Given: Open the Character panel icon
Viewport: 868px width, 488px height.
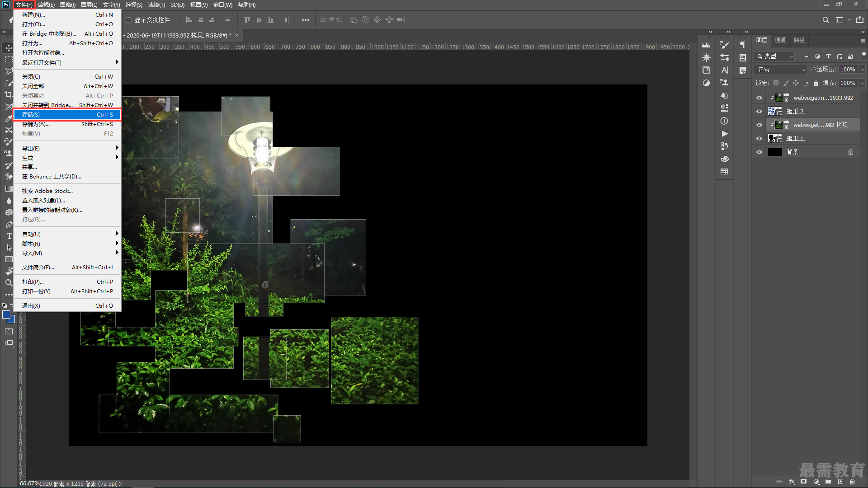Looking at the screenshot, I should click(724, 70).
